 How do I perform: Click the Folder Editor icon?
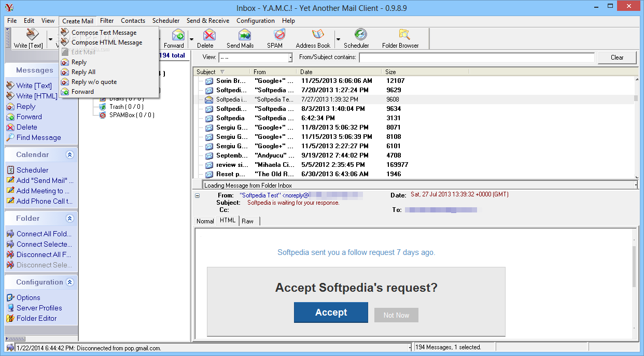coord(10,318)
